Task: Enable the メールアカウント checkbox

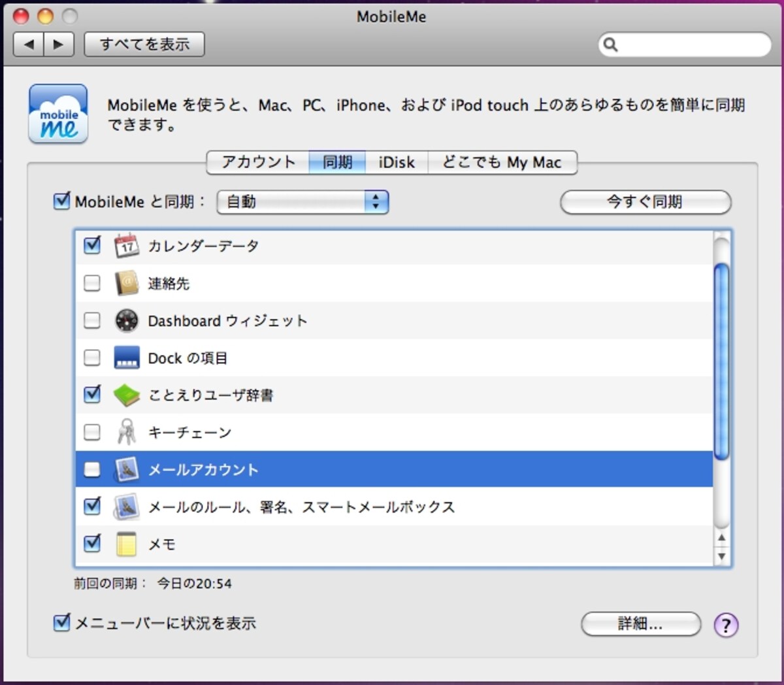Action: tap(92, 469)
